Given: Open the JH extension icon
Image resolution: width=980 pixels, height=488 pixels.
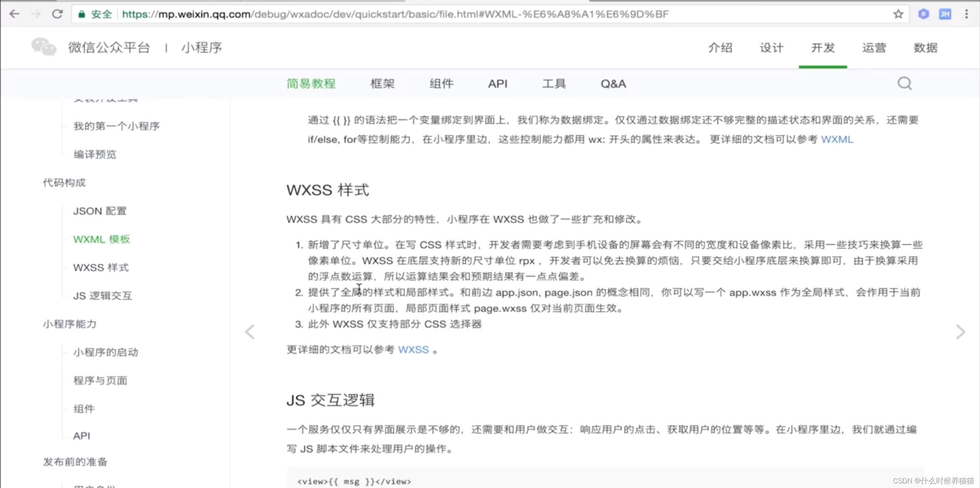Looking at the screenshot, I should coord(945,14).
